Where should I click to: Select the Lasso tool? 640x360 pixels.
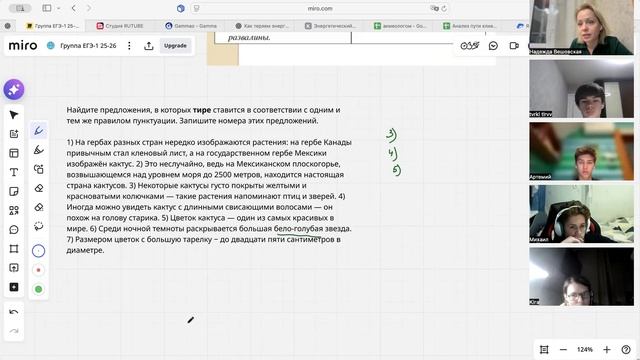[39, 227]
